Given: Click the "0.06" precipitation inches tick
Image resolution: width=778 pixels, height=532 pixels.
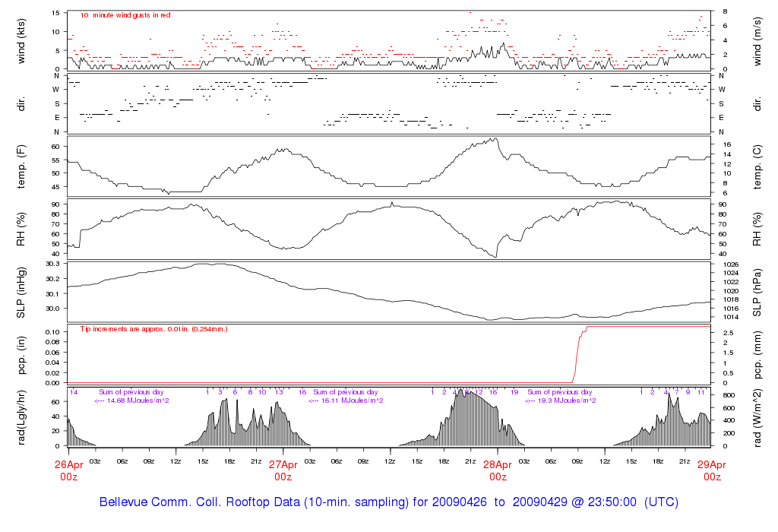Looking at the screenshot, I should tap(52, 353).
